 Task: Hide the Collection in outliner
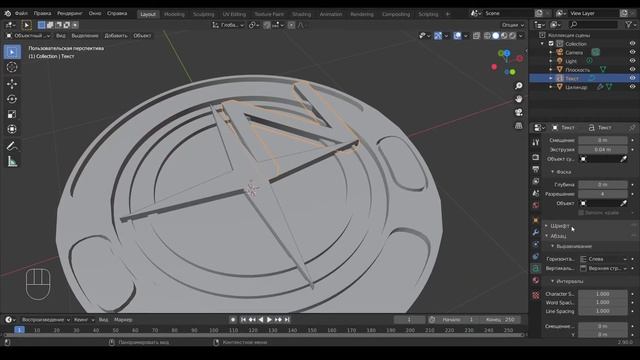[632, 44]
